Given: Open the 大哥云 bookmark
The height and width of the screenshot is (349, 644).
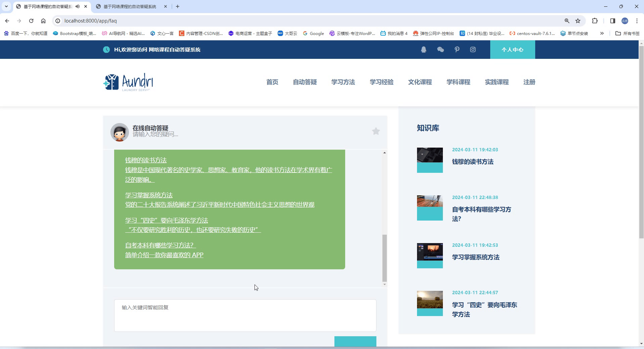Looking at the screenshot, I should [x=287, y=33].
